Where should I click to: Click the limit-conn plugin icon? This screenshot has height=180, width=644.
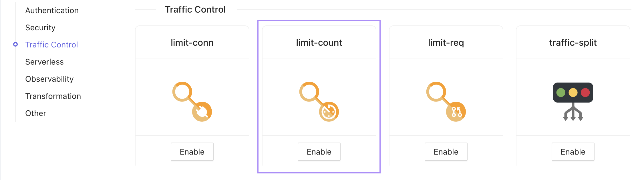[x=192, y=101]
